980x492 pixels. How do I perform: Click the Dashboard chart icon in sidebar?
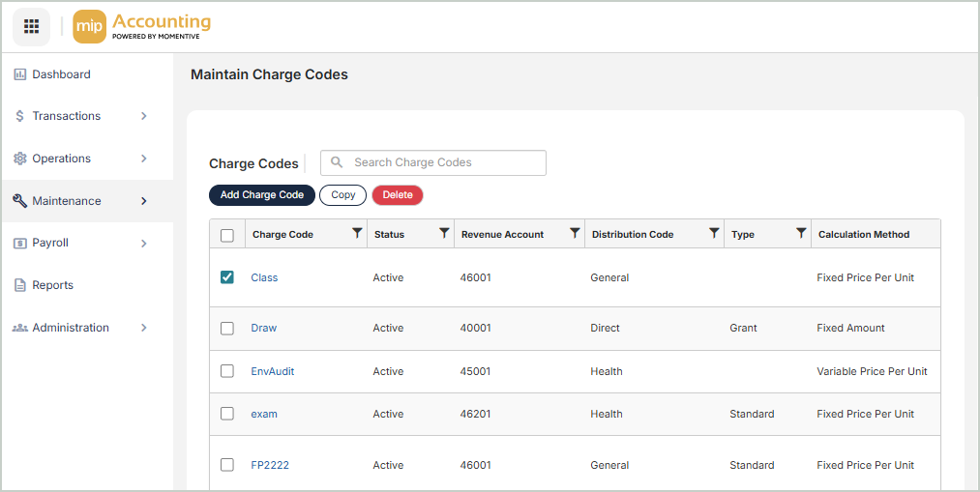(19, 74)
